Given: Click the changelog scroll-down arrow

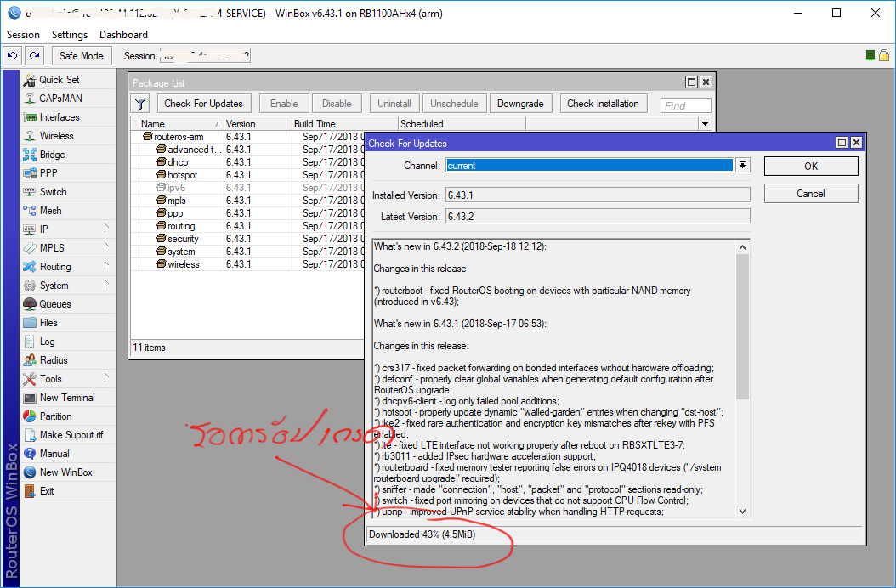Looking at the screenshot, I should click(742, 512).
